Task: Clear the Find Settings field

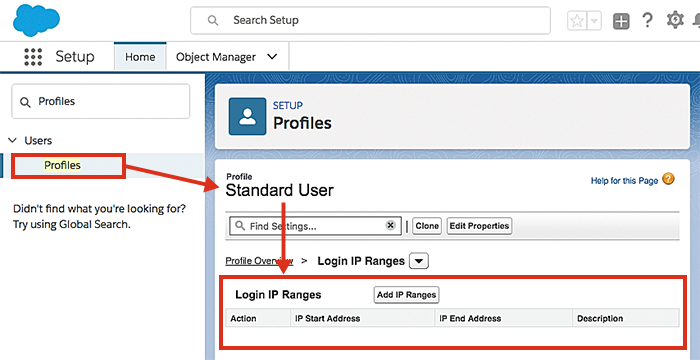Action: [390, 226]
